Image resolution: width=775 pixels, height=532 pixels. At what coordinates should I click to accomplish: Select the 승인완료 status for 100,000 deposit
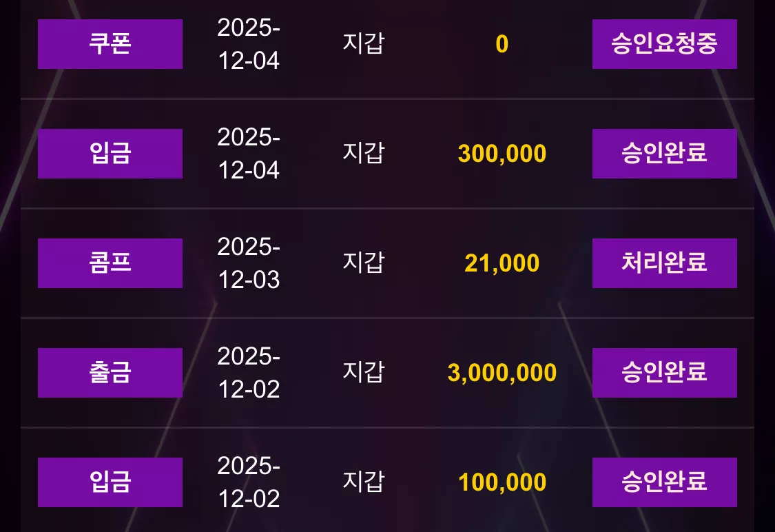point(664,482)
